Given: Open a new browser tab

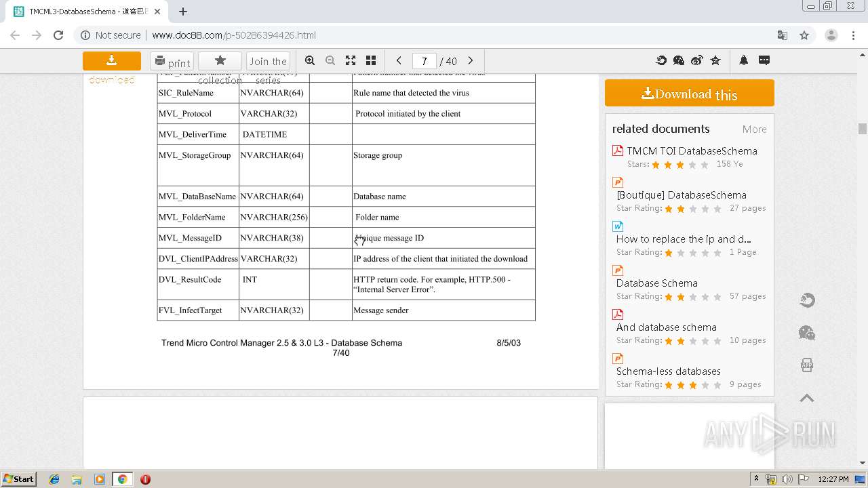Looking at the screenshot, I should [183, 12].
